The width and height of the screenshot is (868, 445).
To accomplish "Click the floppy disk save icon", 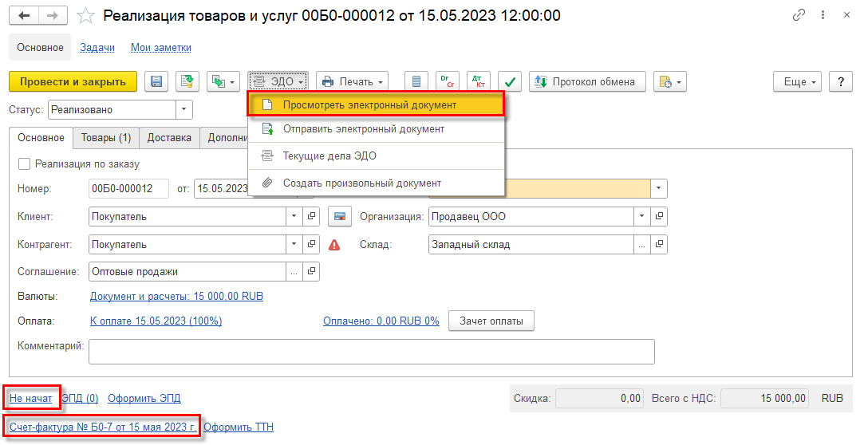I will click(x=156, y=81).
